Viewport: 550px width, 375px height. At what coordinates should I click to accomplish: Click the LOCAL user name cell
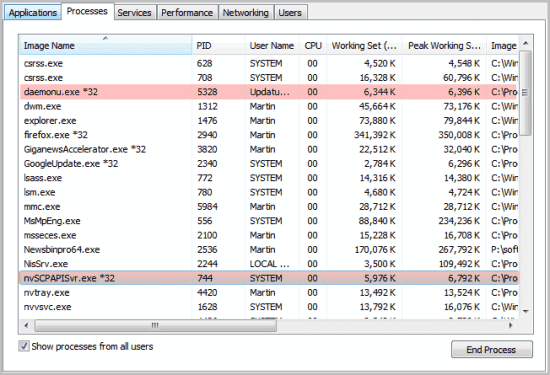pyautogui.click(x=269, y=264)
